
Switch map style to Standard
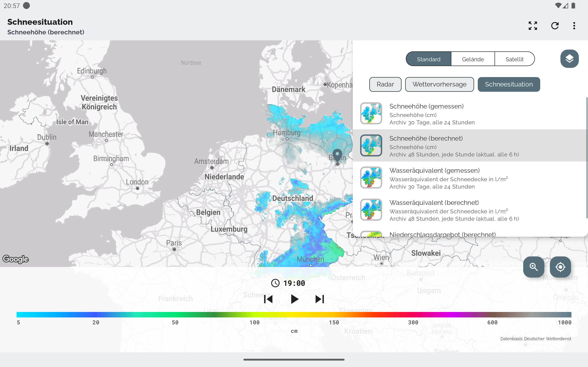pyautogui.click(x=428, y=59)
